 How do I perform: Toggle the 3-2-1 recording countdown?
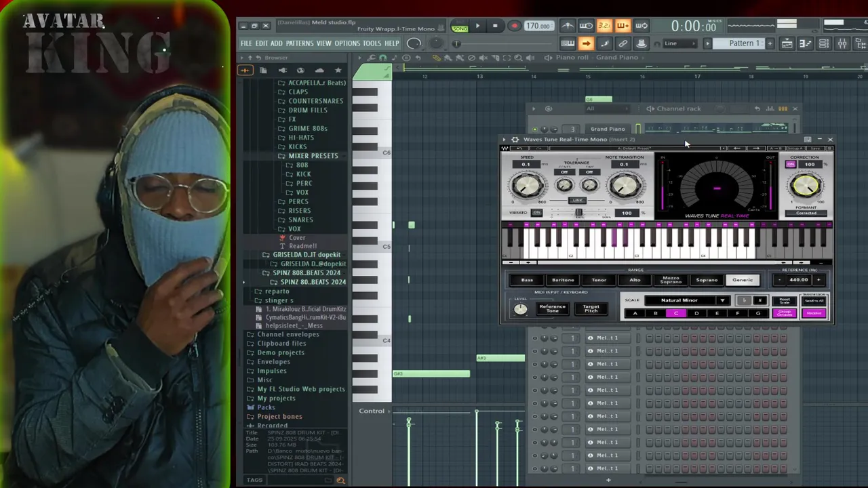pyautogui.click(x=604, y=26)
